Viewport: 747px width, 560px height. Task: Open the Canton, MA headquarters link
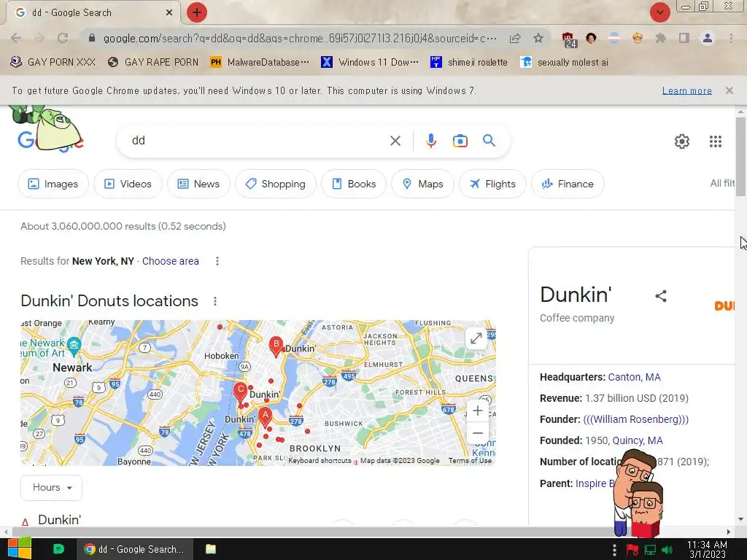pos(634,377)
